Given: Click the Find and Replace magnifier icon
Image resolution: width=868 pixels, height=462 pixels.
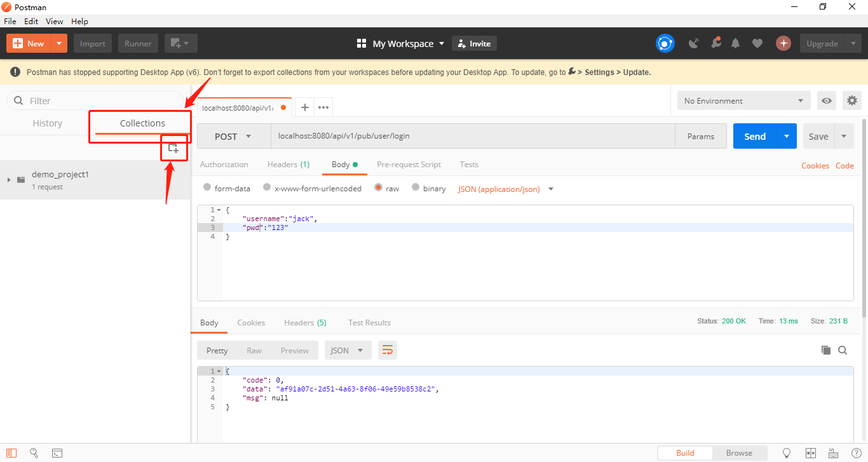Looking at the screenshot, I should [x=34, y=453].
